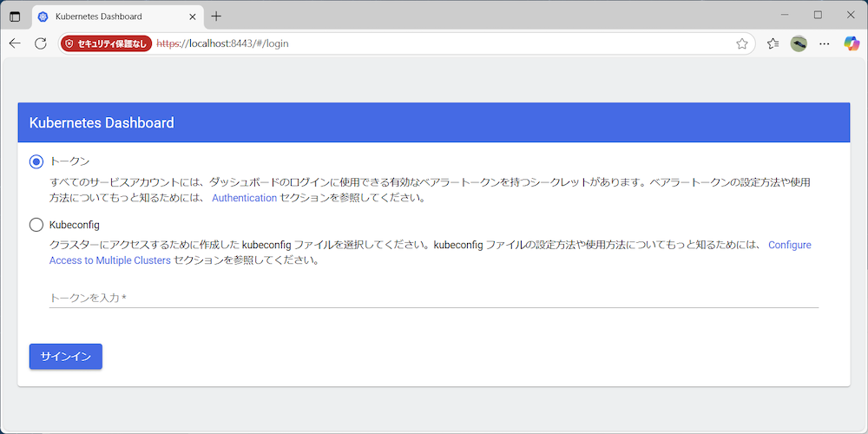Click the Kubernetes Dashboard header title

point(102,122)
